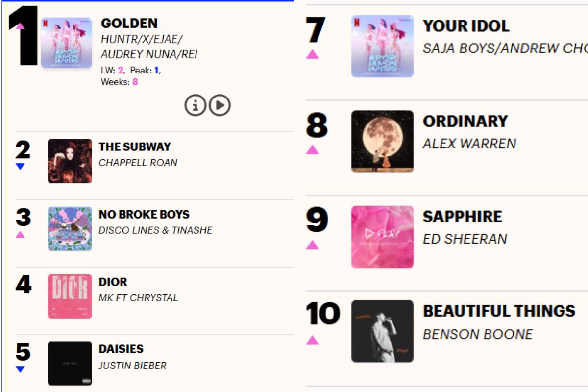Click the Netflix logo on Golden's artwork
This screenshot has width=588, height=392.
[45, 22]
